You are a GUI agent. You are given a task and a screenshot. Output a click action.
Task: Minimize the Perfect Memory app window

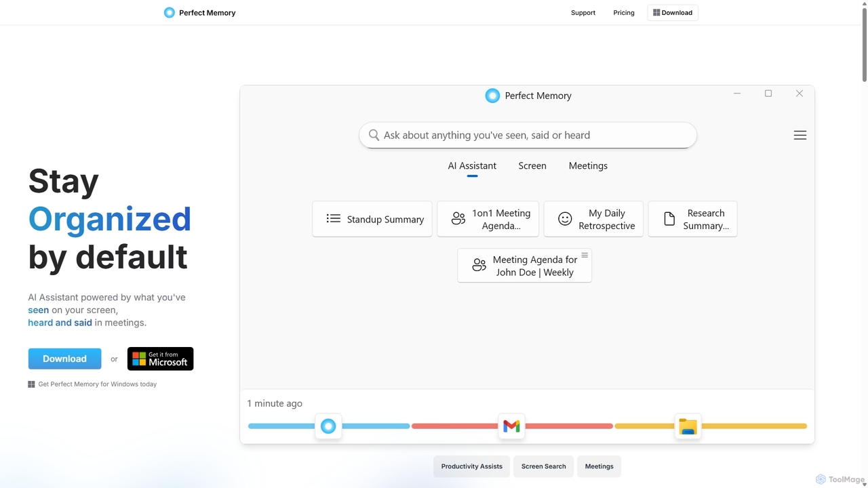737,94
